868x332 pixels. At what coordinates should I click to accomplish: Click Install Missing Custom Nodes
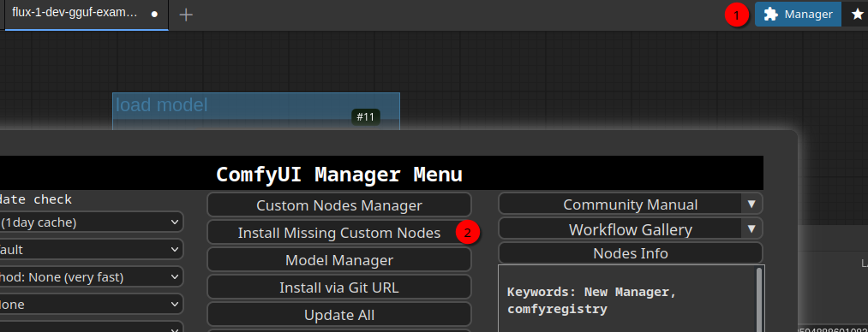pyautogui.click(x=338, y=233)
